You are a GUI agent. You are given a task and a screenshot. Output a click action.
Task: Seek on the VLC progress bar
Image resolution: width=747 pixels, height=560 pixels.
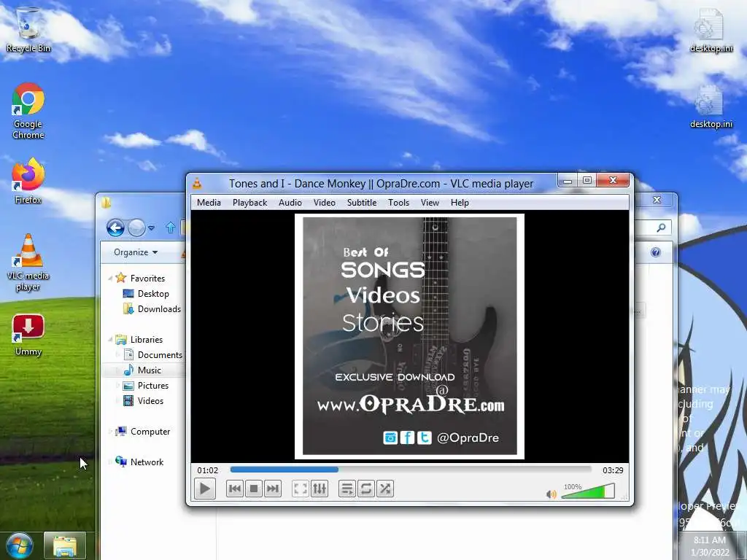pos(411,470)
